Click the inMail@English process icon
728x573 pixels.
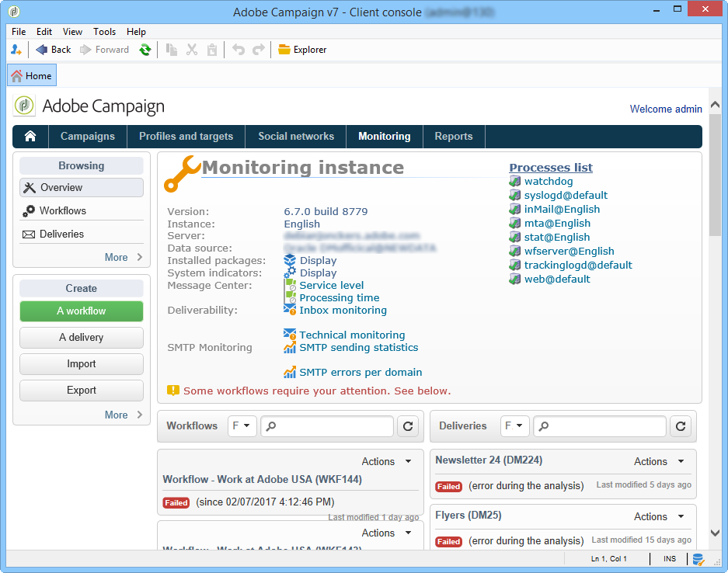click(x=515, y=210)
